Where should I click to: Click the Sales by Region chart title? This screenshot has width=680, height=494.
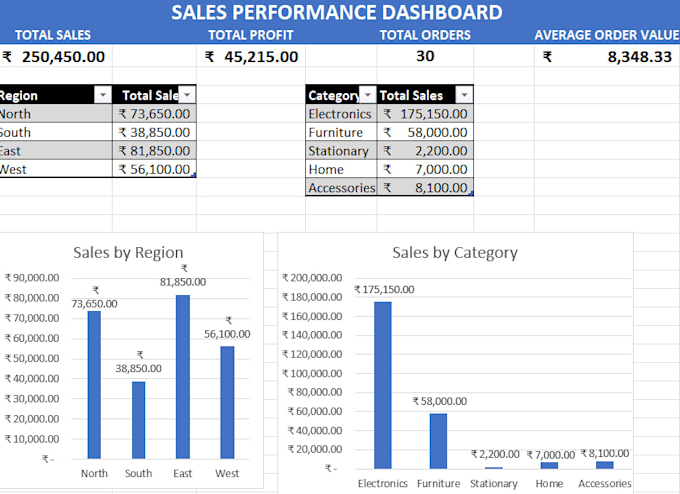128,252
